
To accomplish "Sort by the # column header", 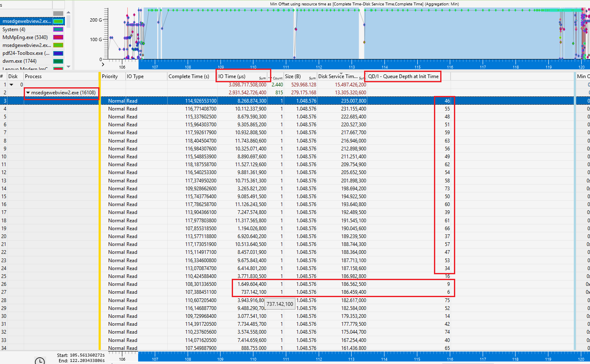I will pyautogui.click(x=2, y=76).
